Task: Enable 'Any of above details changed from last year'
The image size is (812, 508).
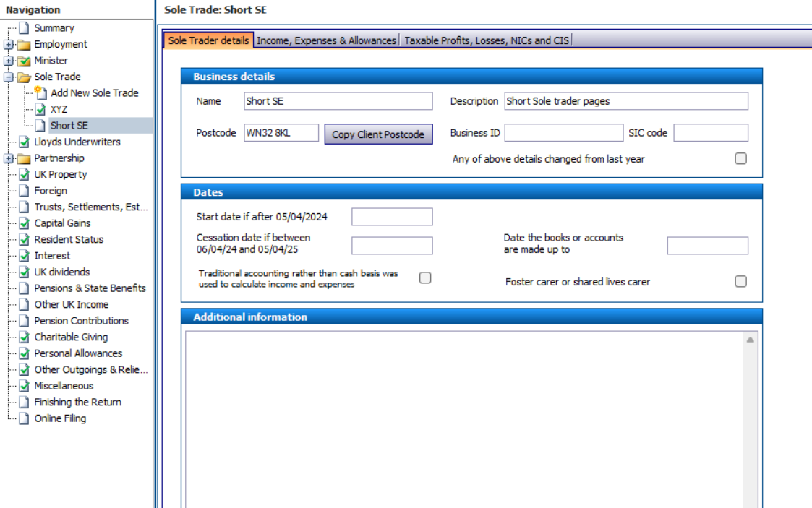Action: point(740,158)
